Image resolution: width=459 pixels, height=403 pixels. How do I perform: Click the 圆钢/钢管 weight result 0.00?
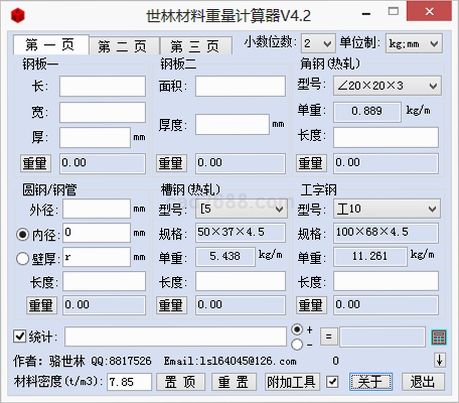pyautogui.click(x=104, y=305)
